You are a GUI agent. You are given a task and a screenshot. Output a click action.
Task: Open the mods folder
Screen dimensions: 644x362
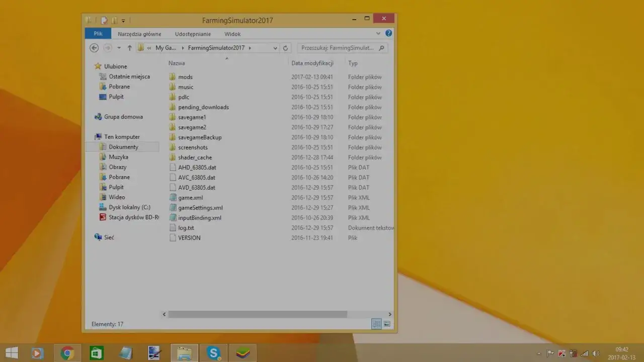pos(185,76)
